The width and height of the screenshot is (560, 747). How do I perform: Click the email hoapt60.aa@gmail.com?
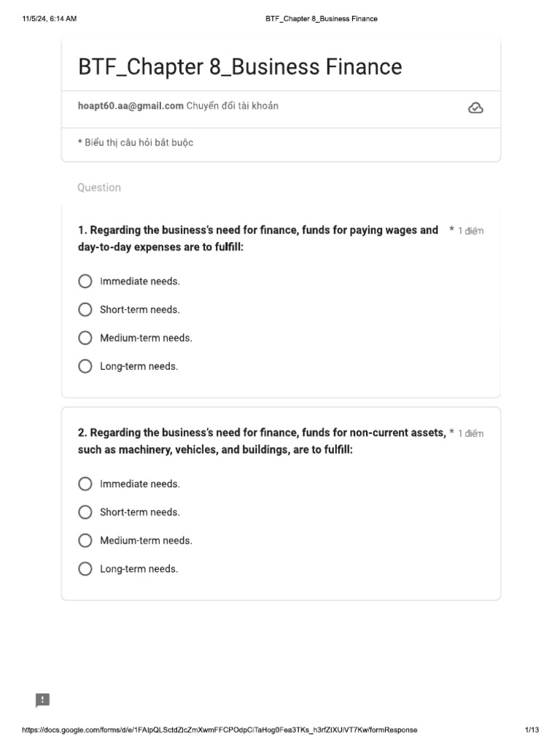131,107
